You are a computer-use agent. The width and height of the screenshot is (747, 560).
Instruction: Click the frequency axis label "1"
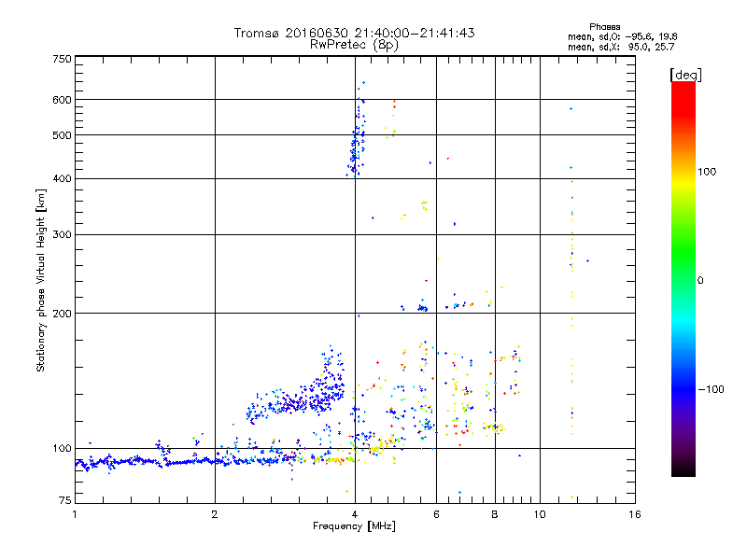point(75,514)
